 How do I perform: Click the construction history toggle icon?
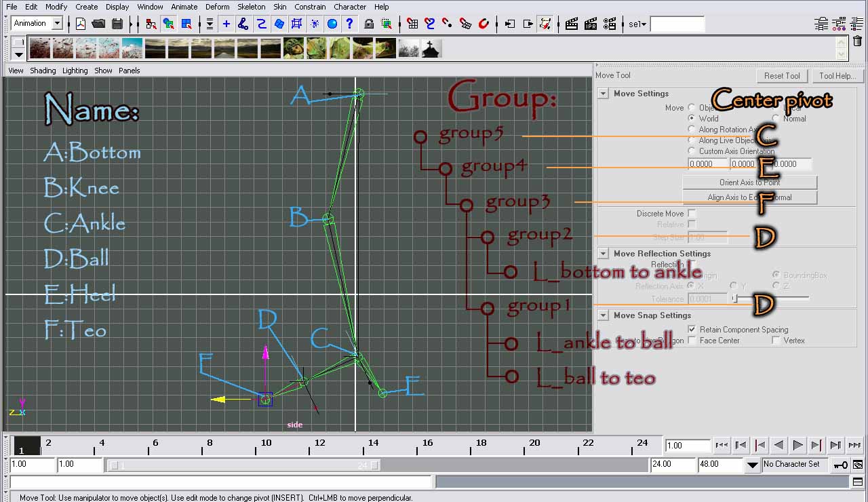545,24
